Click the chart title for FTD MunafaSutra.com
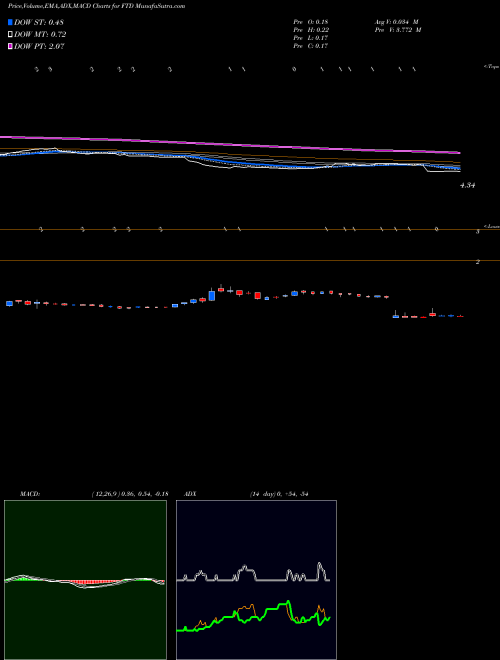Screen dimensions: 500x660 [x=96, y=6]
